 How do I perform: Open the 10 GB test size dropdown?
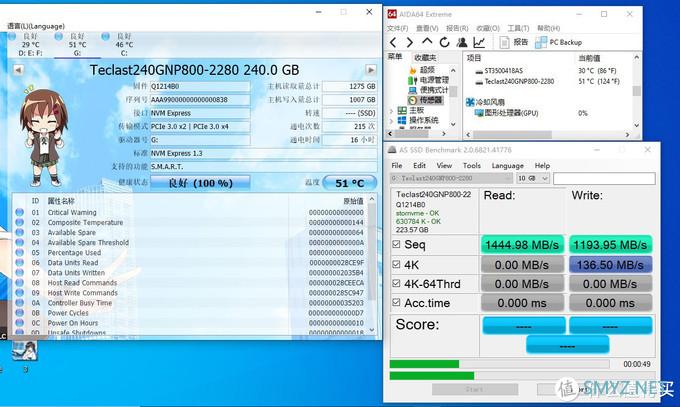(x=533, y=178)
